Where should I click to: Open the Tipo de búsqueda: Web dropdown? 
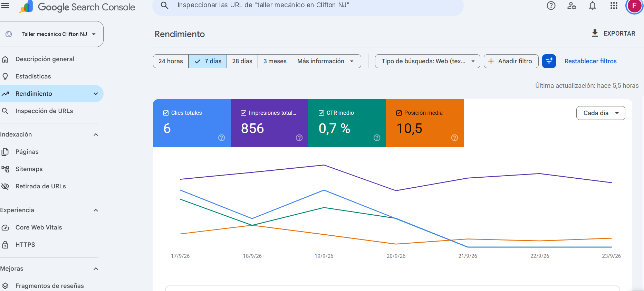427,61
